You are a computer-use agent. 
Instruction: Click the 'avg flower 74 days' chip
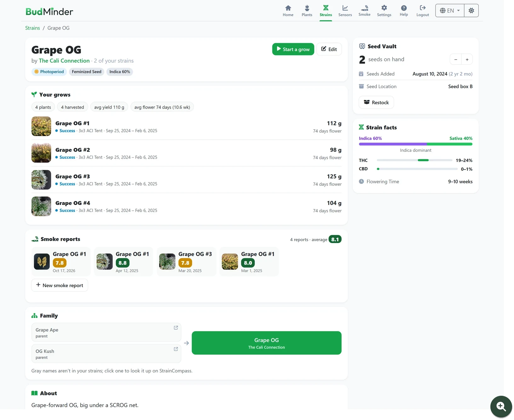coord(162,107)
